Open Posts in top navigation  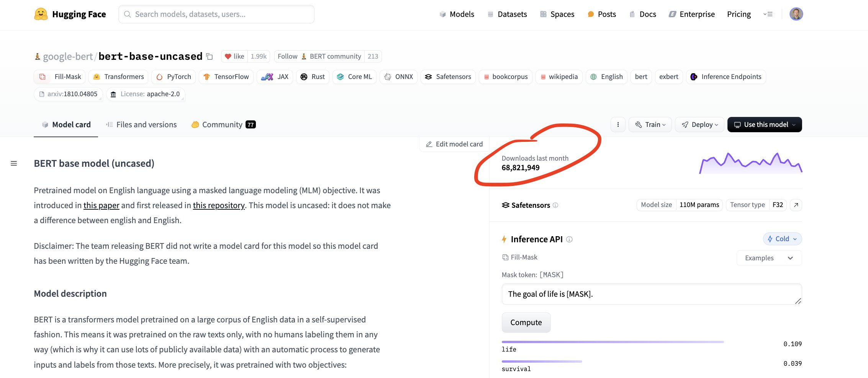point(602,14)
